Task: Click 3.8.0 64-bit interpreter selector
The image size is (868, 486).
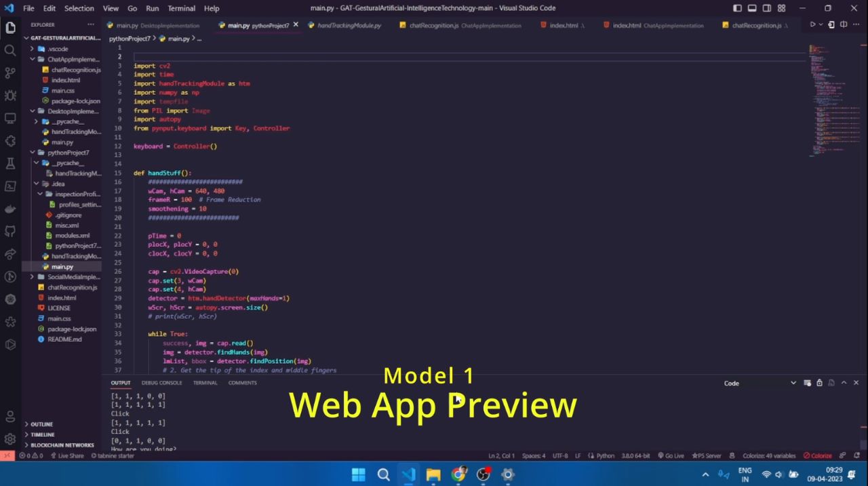Action: tap(635, 455)
